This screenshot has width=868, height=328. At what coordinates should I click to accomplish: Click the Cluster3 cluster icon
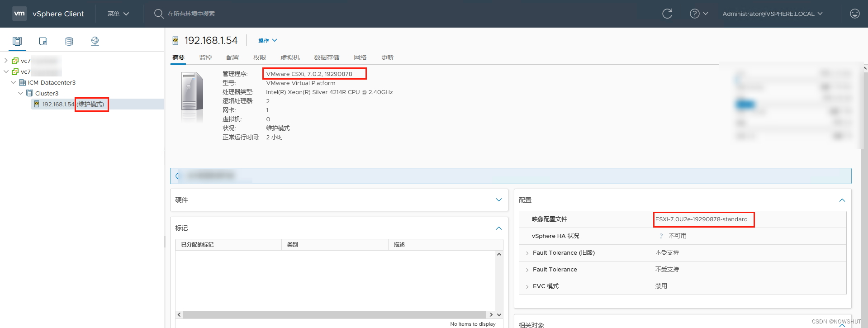point(30,93)
